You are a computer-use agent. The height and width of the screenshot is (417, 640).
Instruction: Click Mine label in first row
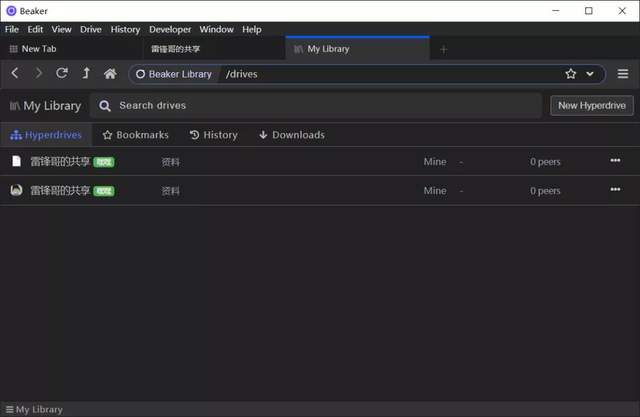click(x=435, y=162)
